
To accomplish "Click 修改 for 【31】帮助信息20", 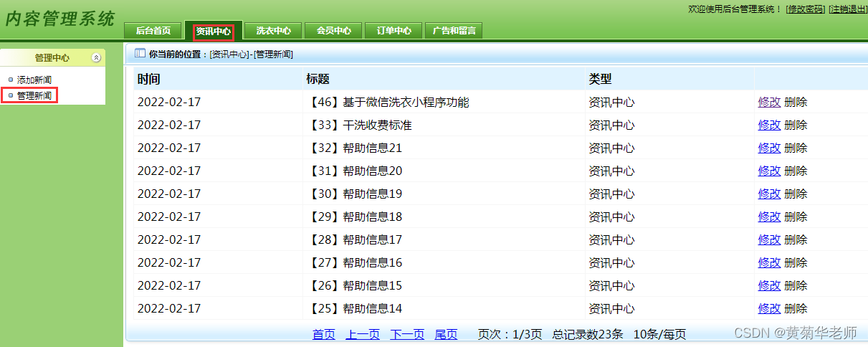I will 769,171.
